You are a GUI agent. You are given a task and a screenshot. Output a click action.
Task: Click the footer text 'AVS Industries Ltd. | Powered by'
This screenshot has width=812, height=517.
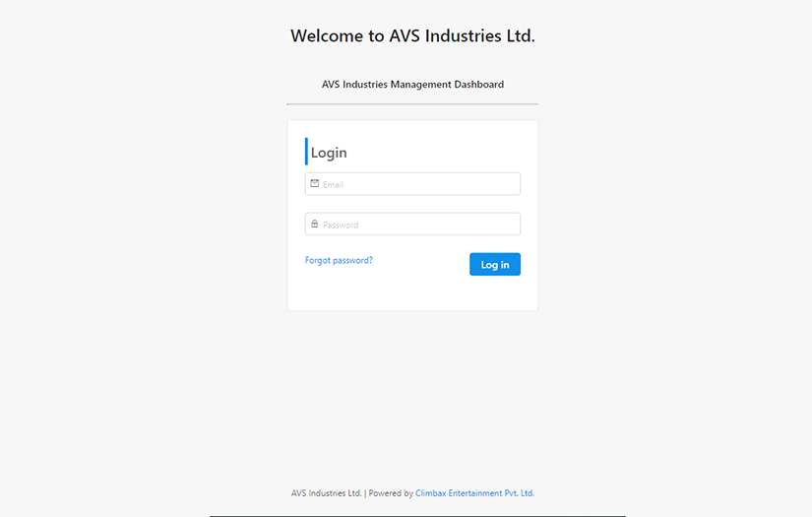(352, 493)
